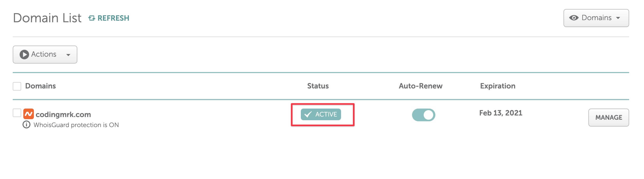Click the WhoisGuard info circle icon
This screenshot has width=644, height=179.
pyautogui.click(x=26, y=124)
